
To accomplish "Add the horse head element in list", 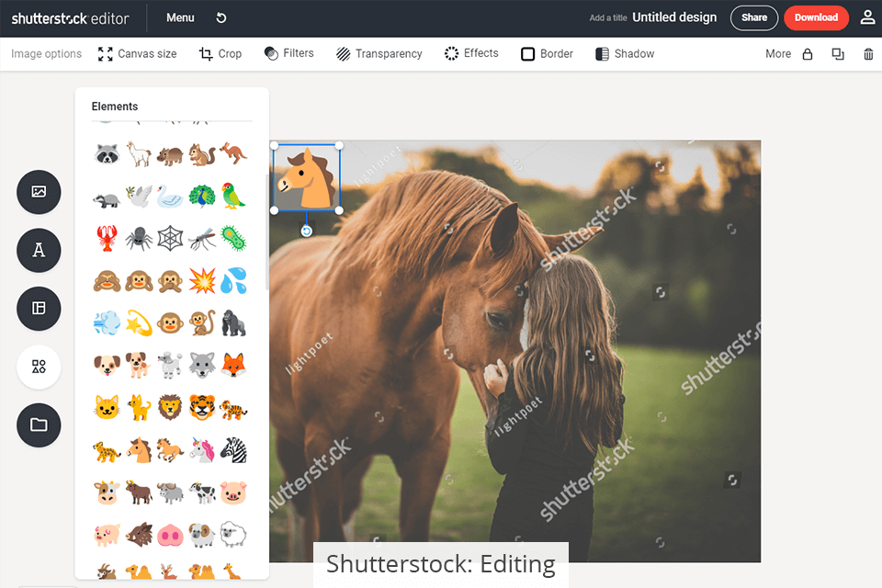I will [x=139, y=450].
